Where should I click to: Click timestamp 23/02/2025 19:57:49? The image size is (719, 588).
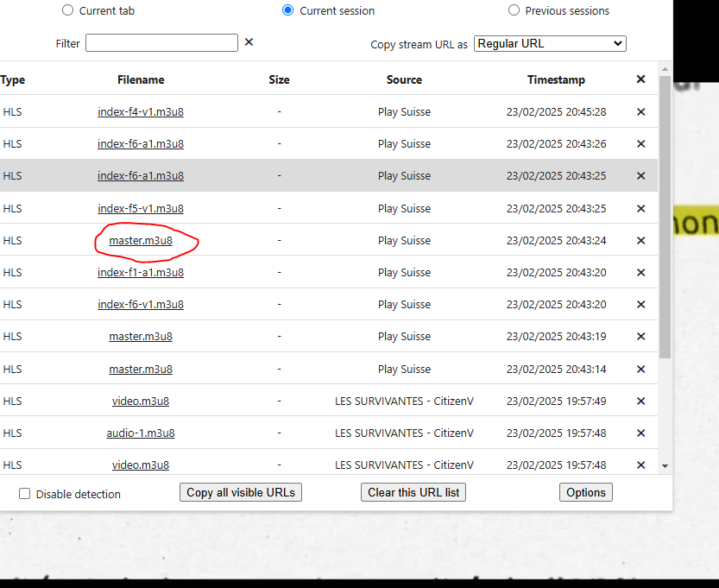[556, 401]
